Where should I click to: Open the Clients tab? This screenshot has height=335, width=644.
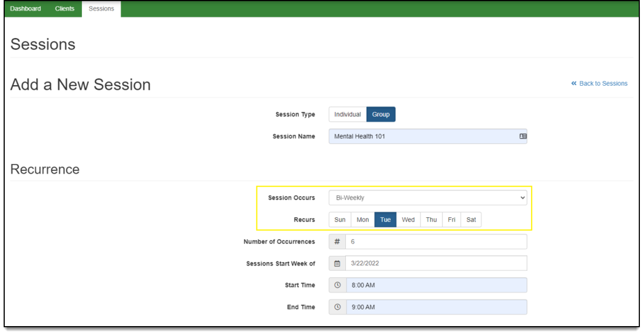pos(65,8)
